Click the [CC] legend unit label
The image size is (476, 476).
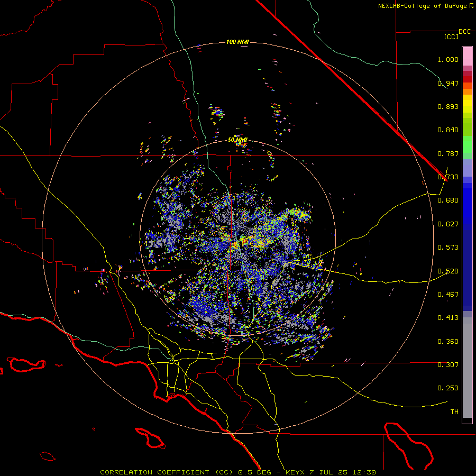[x=452, y=36]
